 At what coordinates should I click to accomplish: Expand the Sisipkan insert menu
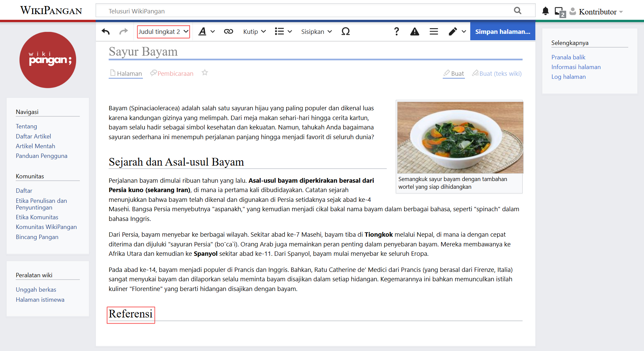[316, 32]
